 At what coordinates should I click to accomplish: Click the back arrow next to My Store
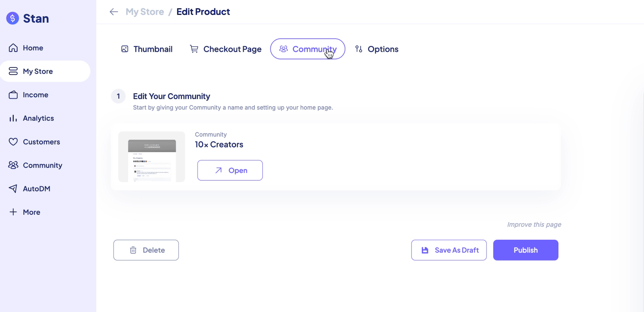[114, 11]
